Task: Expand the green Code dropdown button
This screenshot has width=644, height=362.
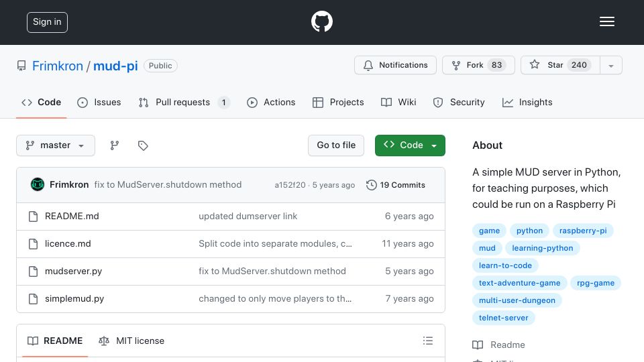Action: click(x=410, y=145)
